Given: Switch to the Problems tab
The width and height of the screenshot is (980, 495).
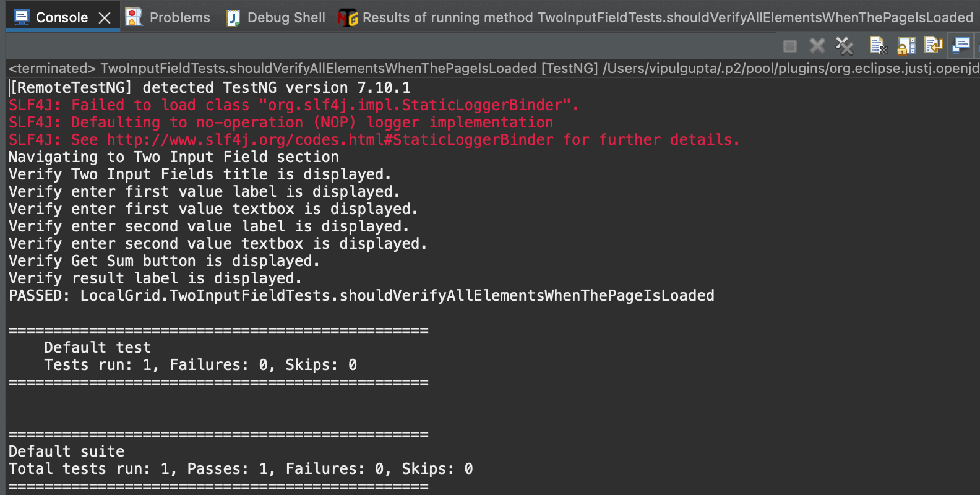Looking at the screenshot, I should click(x=179, y=18).
